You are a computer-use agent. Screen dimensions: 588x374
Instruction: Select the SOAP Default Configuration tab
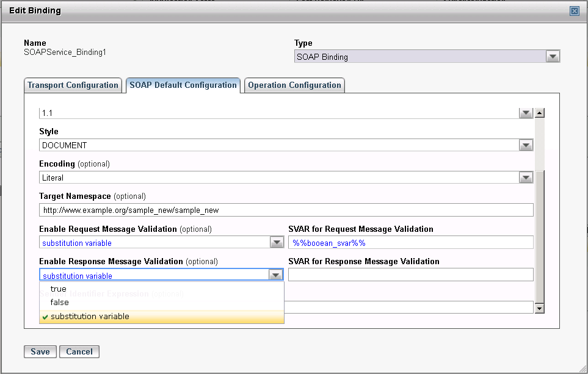[x=183, y=85]
